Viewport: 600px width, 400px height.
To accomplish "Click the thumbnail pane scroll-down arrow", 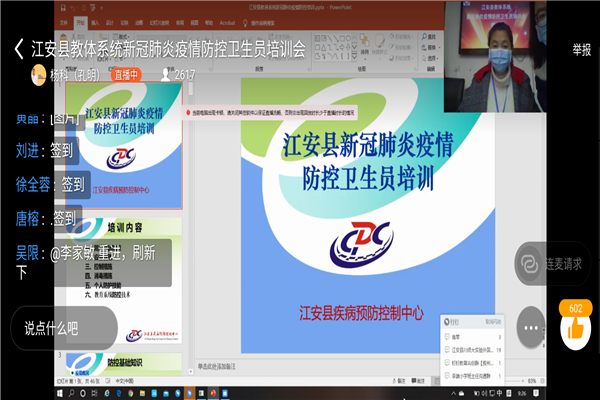I will pyautogui.click(x=191, y=371).
